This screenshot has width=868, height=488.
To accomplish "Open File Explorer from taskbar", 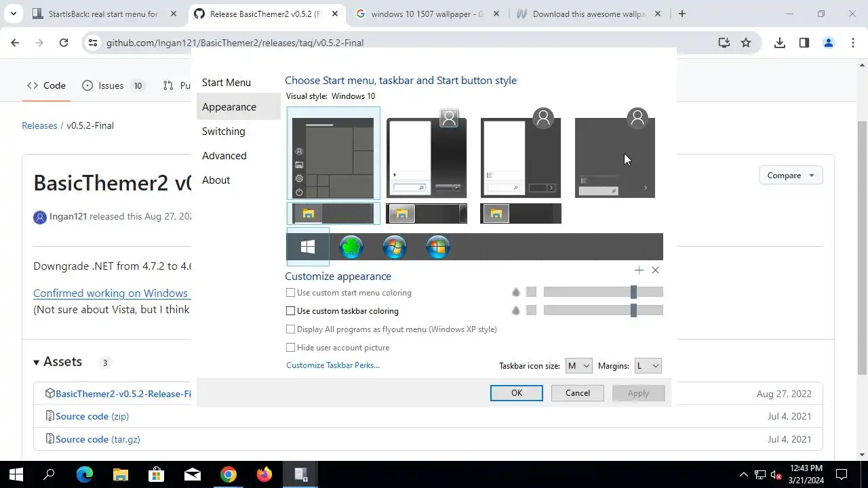I will pos(121,474).
